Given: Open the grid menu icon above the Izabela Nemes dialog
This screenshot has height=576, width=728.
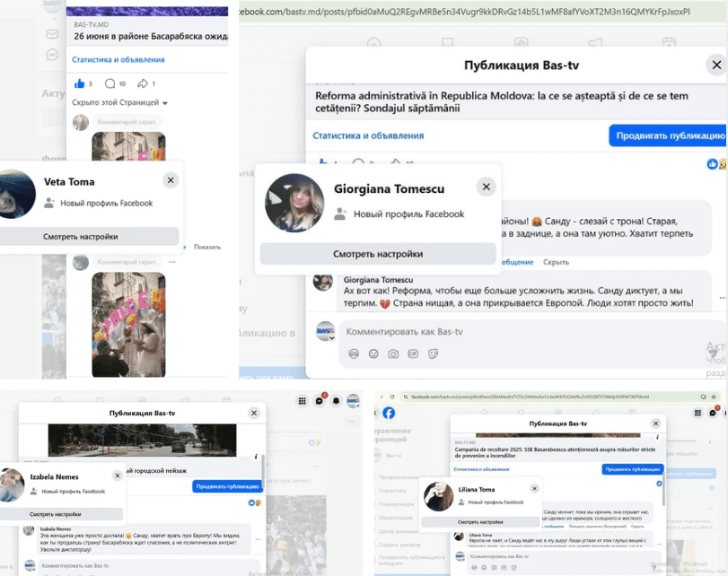Looking at the screenshot, I should pos(303,401).
